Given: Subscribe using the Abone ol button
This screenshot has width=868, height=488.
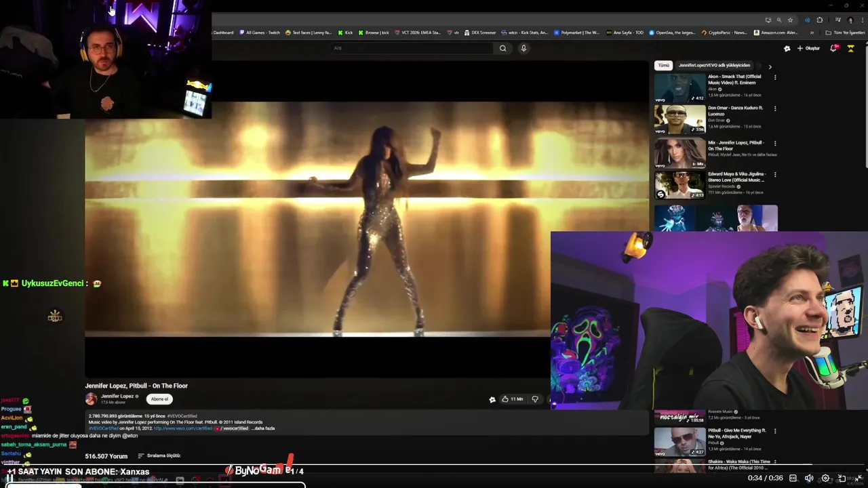Looking at the screenshot, I should click(159, 399).
